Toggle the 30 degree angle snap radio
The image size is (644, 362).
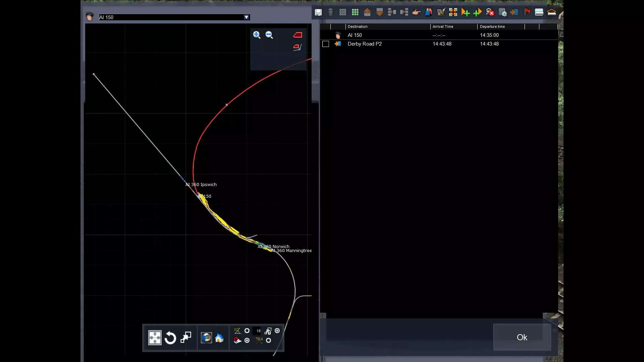pyautogui.click(x=247, y=331)
